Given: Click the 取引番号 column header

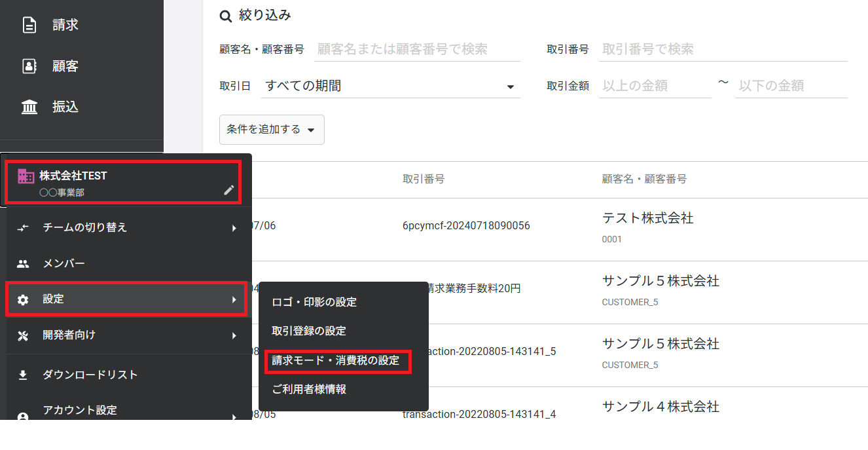Looking at the screenshot, I should pos(424,179).
